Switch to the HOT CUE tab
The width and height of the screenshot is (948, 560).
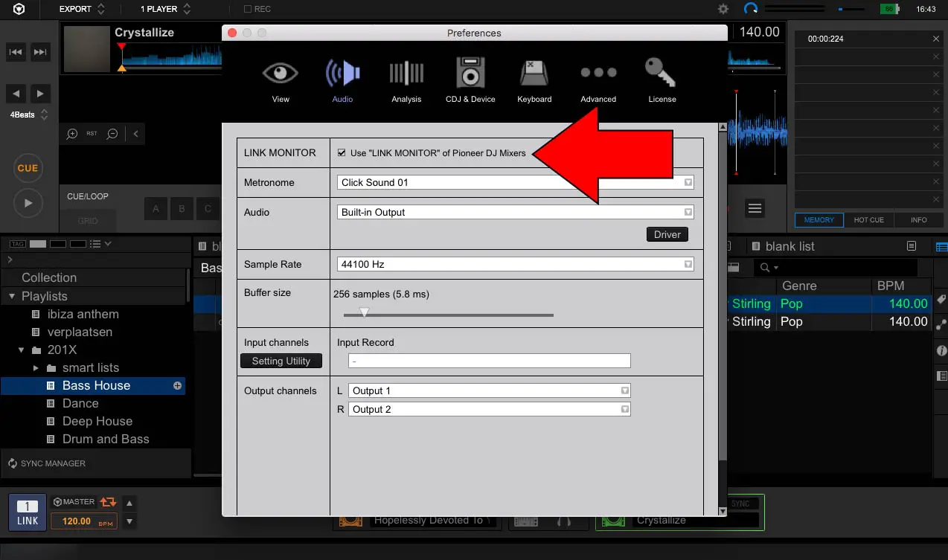[x=868, y=220]
